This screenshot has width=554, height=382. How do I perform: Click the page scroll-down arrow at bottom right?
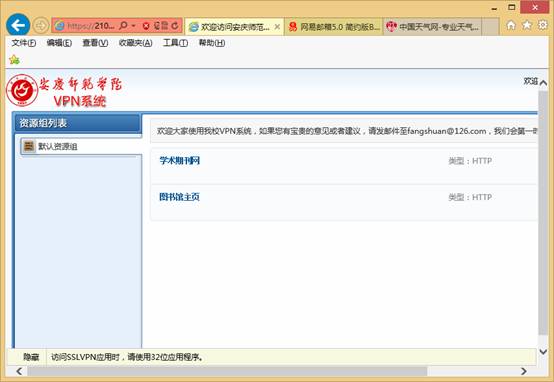tap(543, 352)
